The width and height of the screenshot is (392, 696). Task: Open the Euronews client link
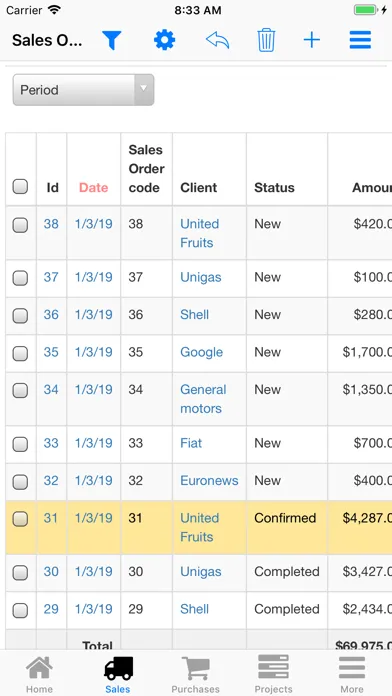(x=209, y=481)
